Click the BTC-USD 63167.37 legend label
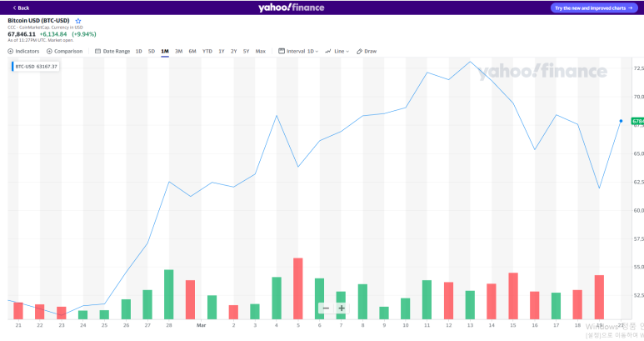The height and width of the screenshot is (341, 644). 36,66
